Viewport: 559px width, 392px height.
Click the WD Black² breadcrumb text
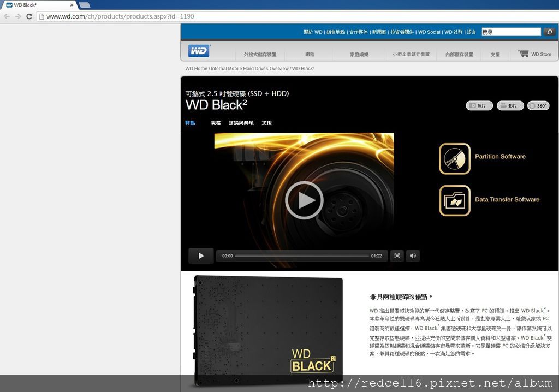(x=303, y=68)
